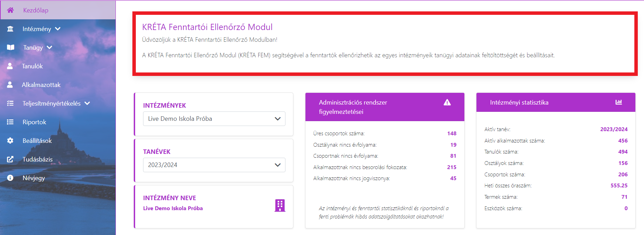Click the Tanulók száma value 494
644x235 pixels.
(623, 152)
